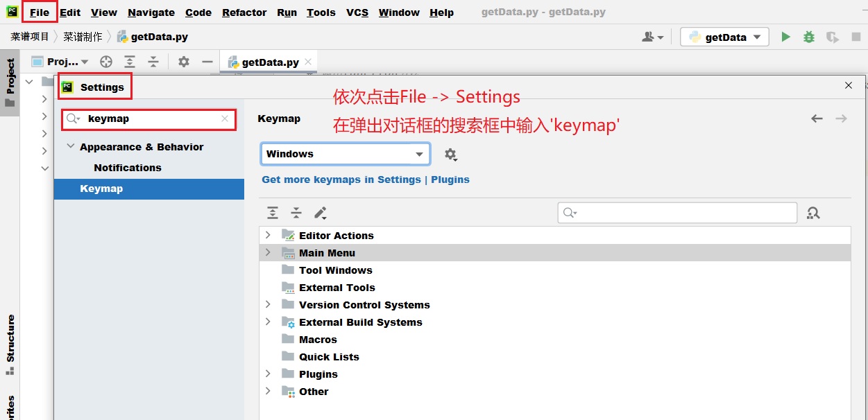The height and width of the screenshot is (420, 868).
Task: Click the green Run button
Action: click(x=785, y=37)
